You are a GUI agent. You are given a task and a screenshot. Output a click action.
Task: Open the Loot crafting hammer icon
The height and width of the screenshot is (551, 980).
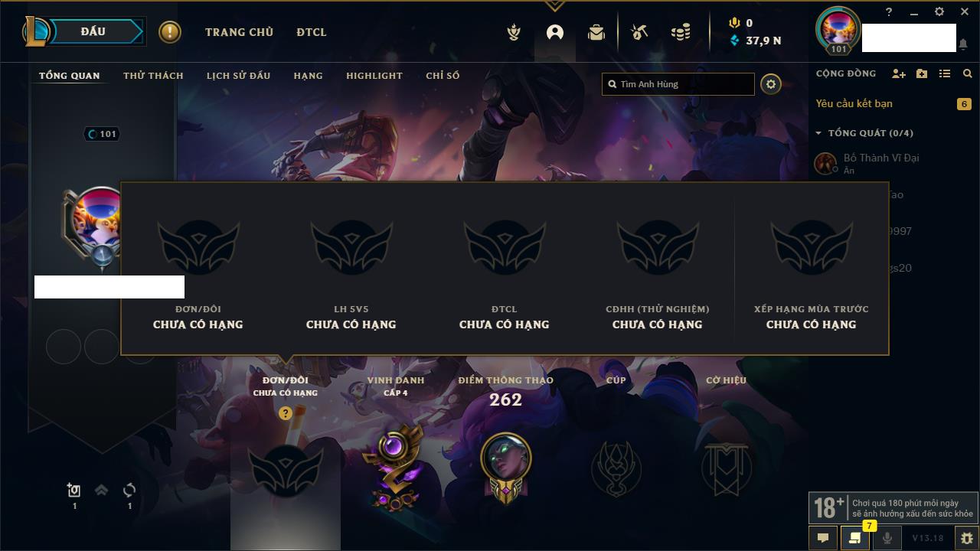tap(639, 32)
